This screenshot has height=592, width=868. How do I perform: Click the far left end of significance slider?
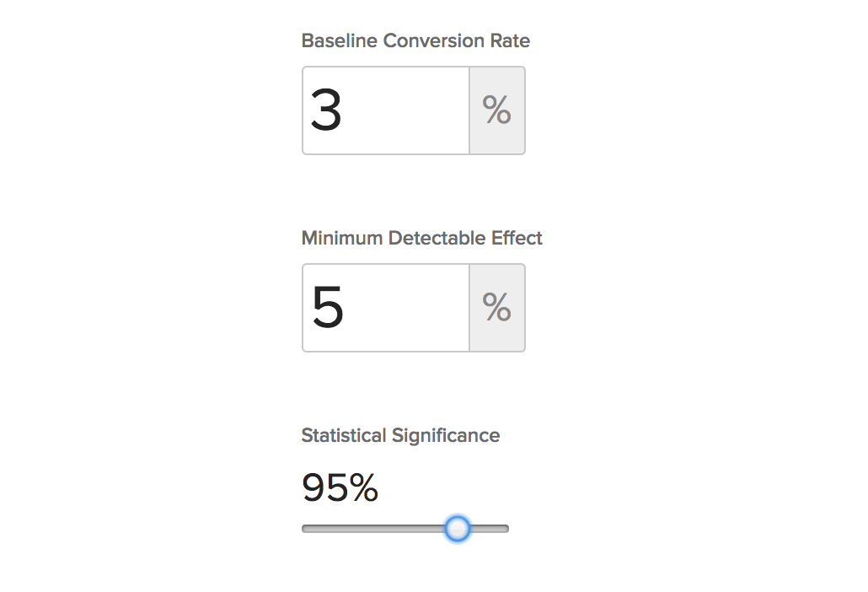coord(305,529)
